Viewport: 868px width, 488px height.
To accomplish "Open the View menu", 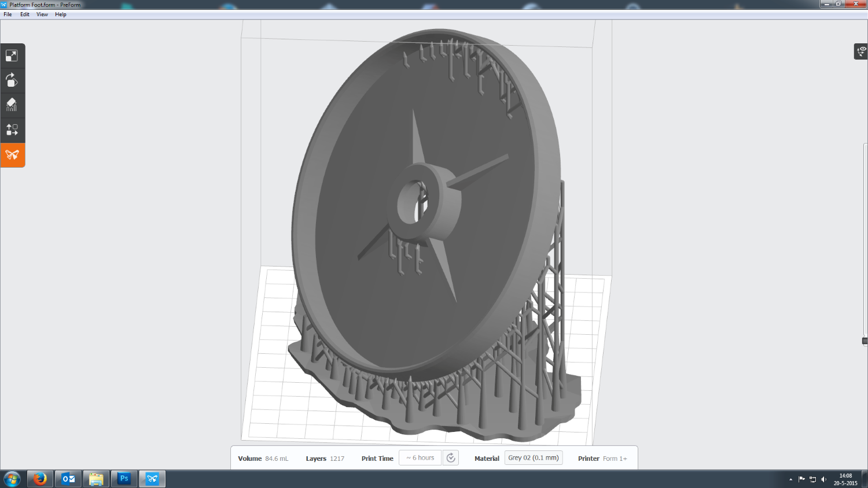I will (42, 14).
